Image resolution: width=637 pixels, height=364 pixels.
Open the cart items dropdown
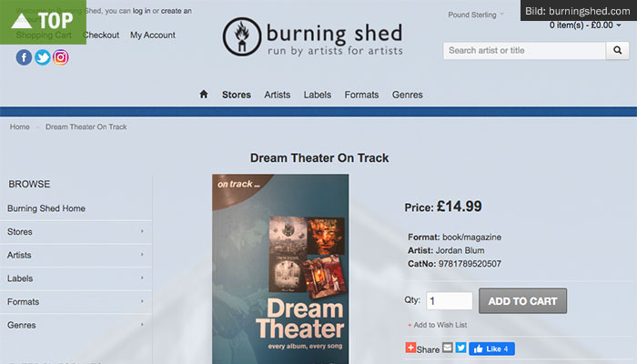(x=585, y=25)
